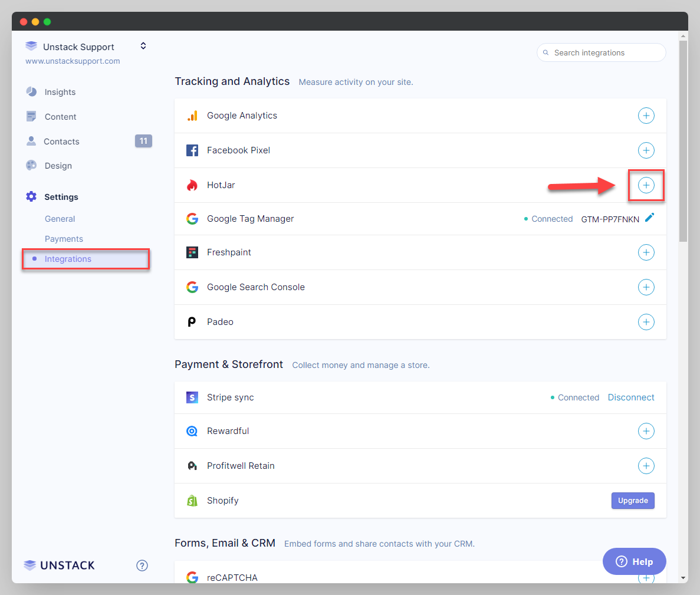Select the Facebook Pixel icon
Viewport: 700px width, 595px height.
(192, 150)
